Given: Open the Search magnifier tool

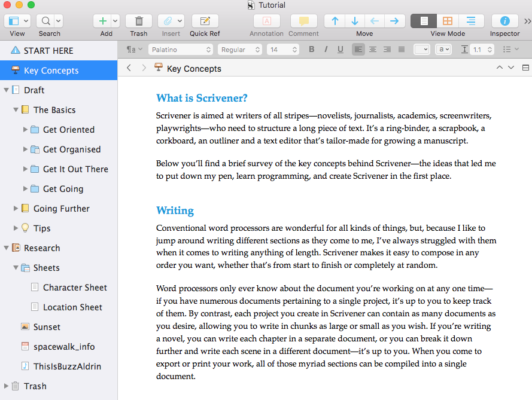Looking at the screenshot, I should coord(45,21).
